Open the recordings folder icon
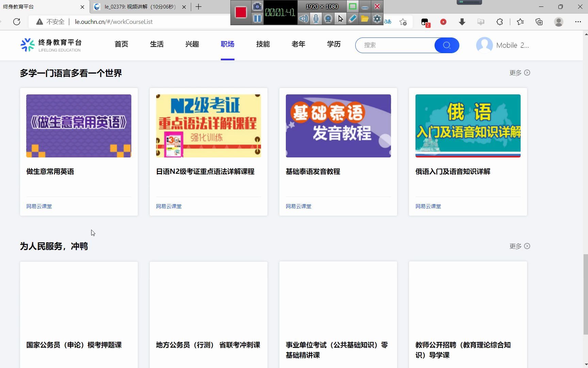Screen dimensions: 588x368 point(365,19)
